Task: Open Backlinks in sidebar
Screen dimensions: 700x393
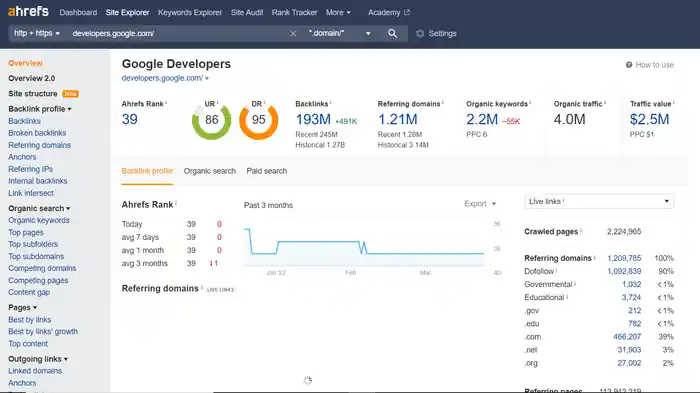Action: pos(24,121)
